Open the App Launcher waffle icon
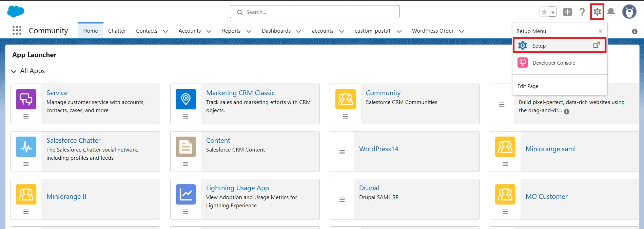 click(17, 31)
